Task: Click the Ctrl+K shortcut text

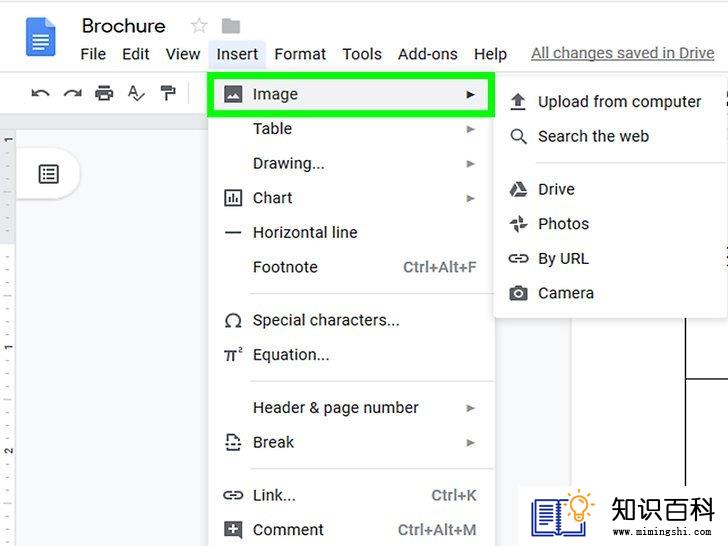Action: point(454,495)
